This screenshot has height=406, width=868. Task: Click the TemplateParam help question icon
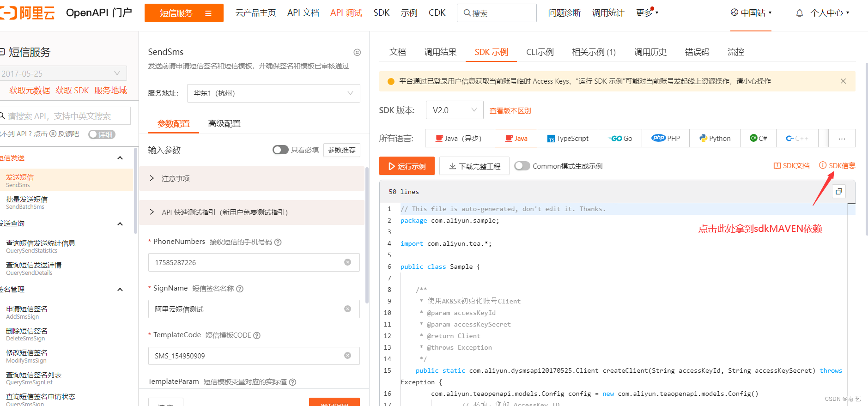292,382
